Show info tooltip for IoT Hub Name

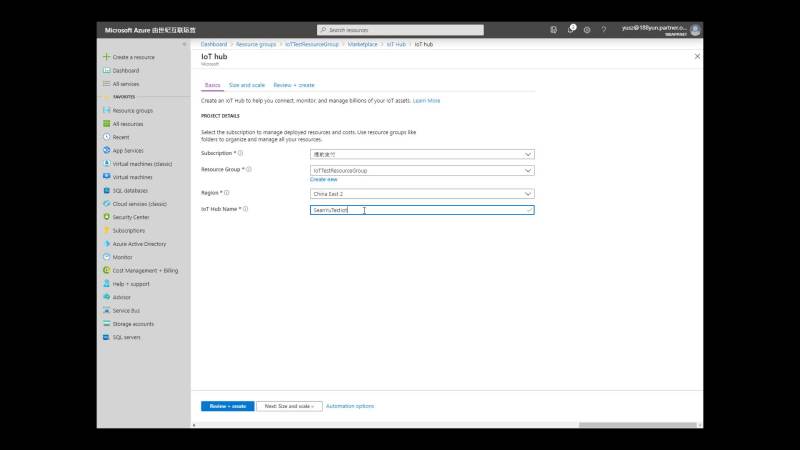point(245,209)
